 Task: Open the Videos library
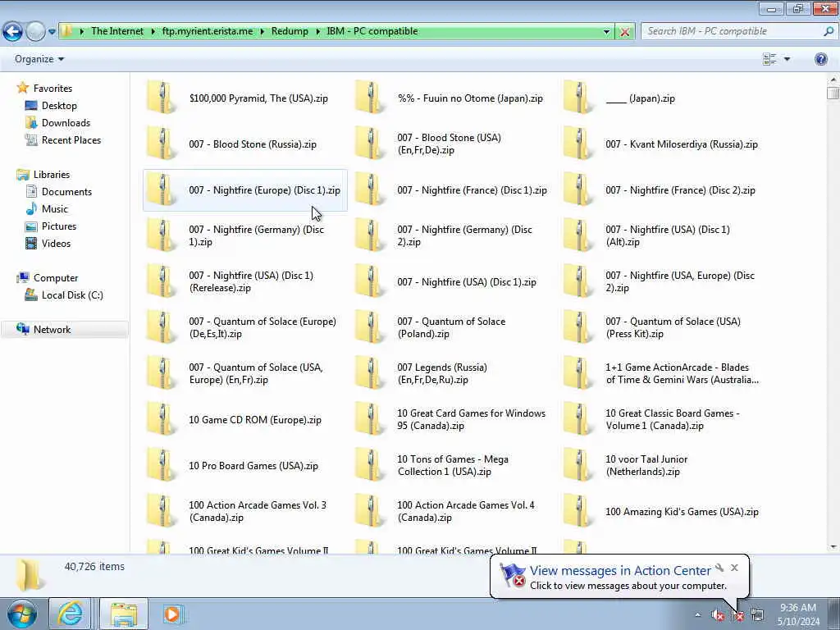[56, 243]
